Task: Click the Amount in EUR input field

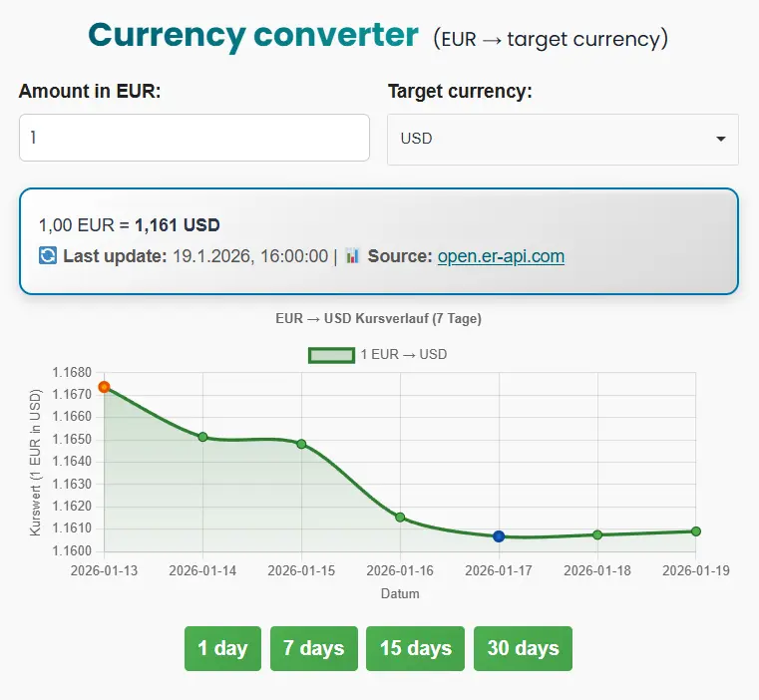Action: (x=194, y=138)
